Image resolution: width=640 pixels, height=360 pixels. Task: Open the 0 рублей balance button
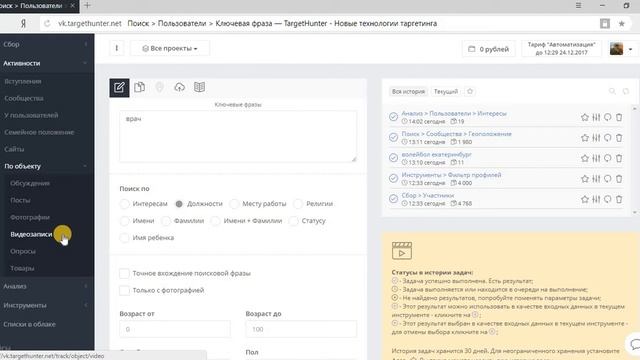489,49
